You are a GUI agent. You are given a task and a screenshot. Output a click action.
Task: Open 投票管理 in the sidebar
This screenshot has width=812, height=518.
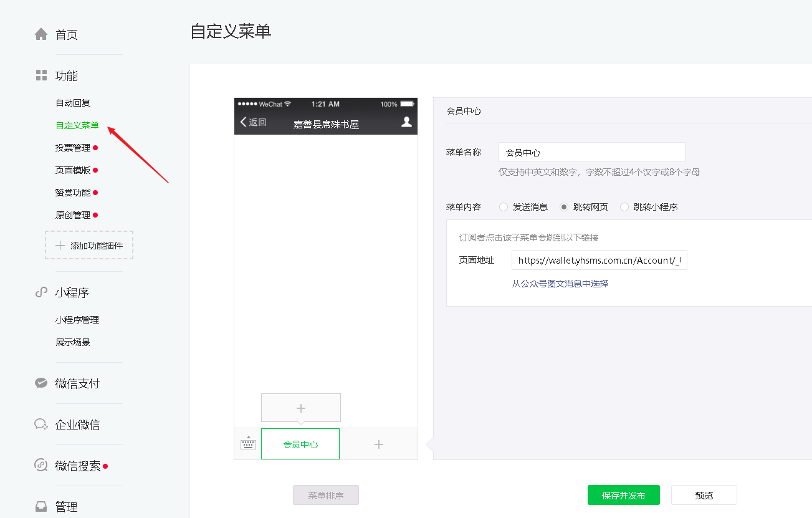(x=73, y=148)
